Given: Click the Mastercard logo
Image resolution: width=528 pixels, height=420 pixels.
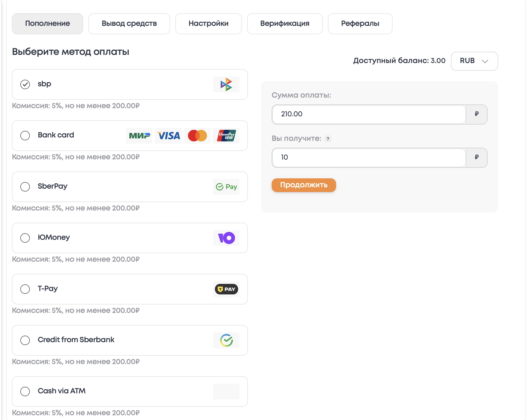Looking at the screenshot, I should pyautogui.click(x=197, y=136).
